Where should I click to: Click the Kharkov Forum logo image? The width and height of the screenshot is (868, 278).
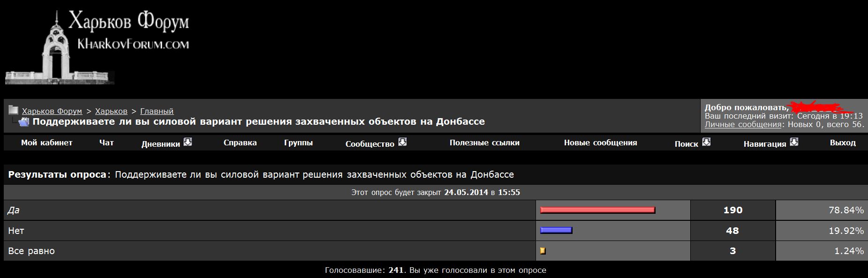coord(97,47)
